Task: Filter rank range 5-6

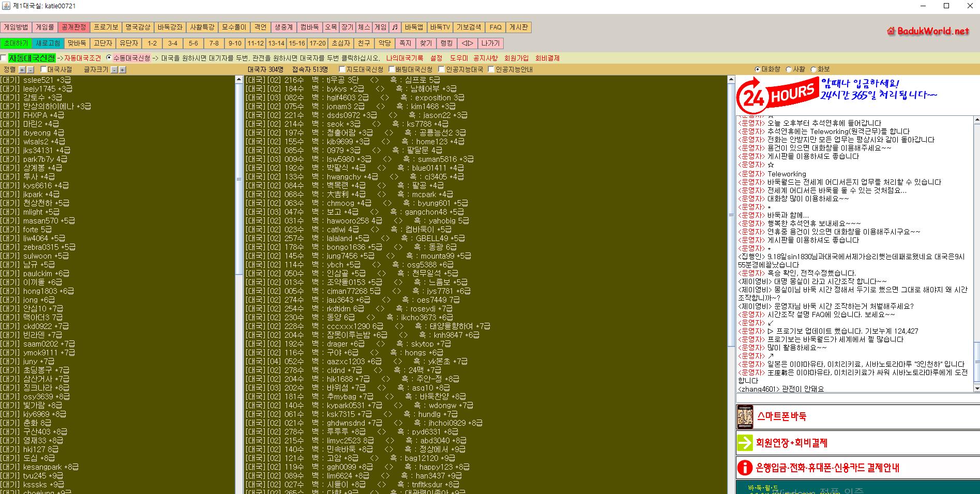Action: (193, 43)
